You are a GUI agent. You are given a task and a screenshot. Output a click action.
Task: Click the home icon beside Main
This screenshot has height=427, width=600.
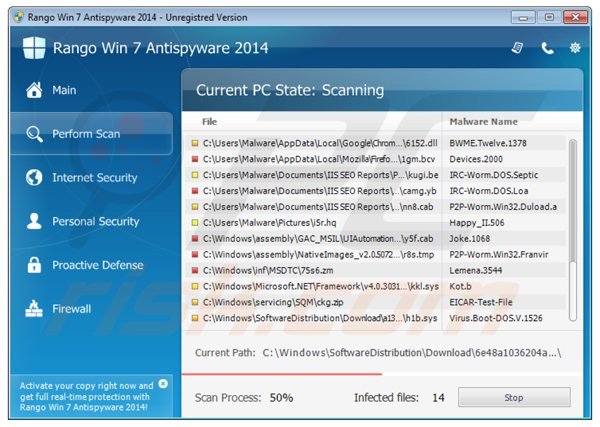pos(34,90)
